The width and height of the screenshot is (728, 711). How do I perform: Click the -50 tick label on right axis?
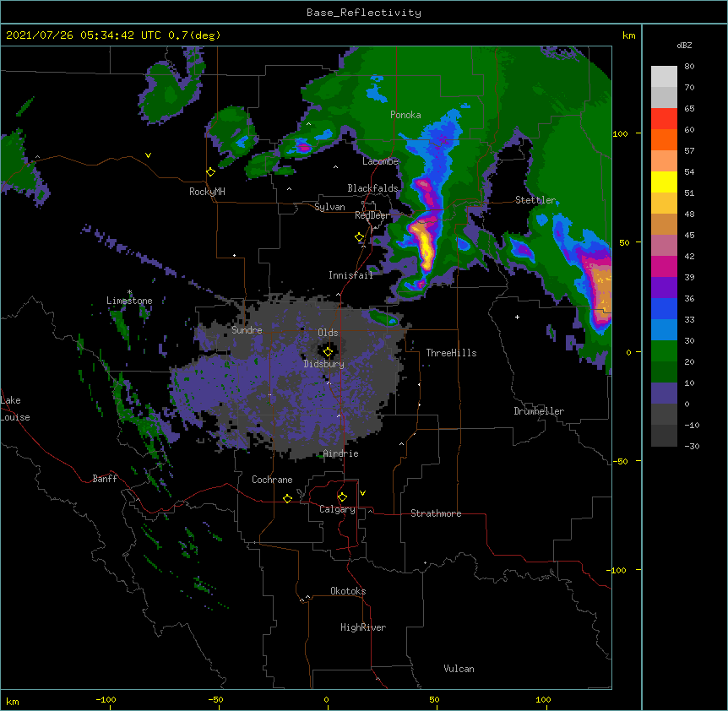(620, 461)
